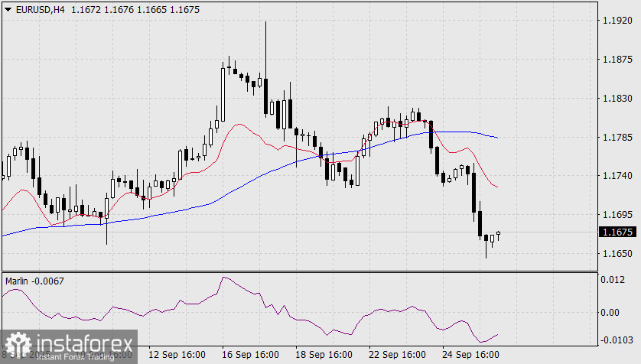The height and width of the screenshot is (364, 641).
Task: Click the right end of the purple Marlin line
Action: tap(497, 335)
